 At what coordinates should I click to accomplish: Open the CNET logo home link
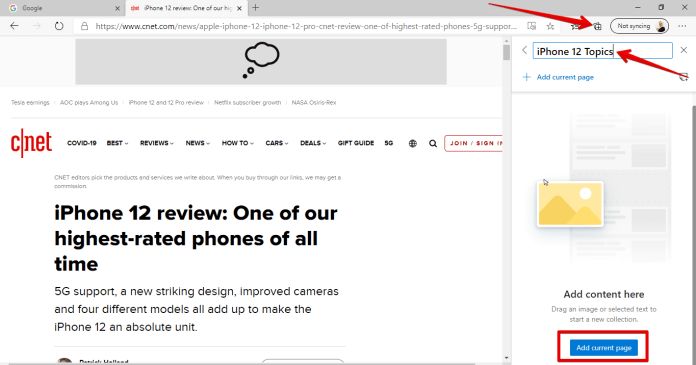click(x=31, y=143)
